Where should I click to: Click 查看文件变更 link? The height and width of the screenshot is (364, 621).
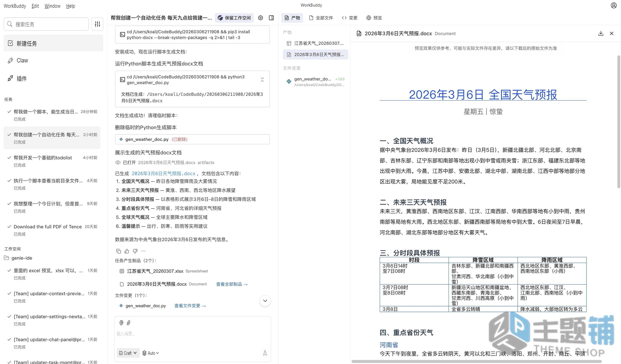click(x=190, y=306)
